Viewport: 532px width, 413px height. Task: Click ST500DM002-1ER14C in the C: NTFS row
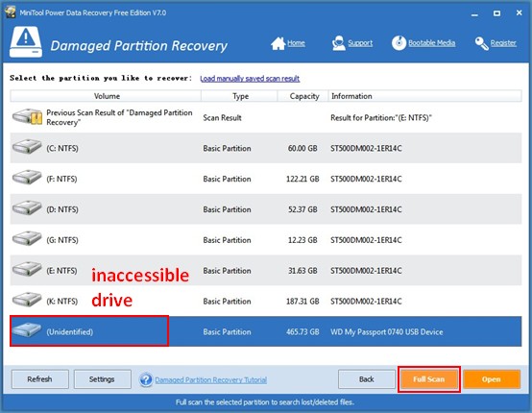366,148
